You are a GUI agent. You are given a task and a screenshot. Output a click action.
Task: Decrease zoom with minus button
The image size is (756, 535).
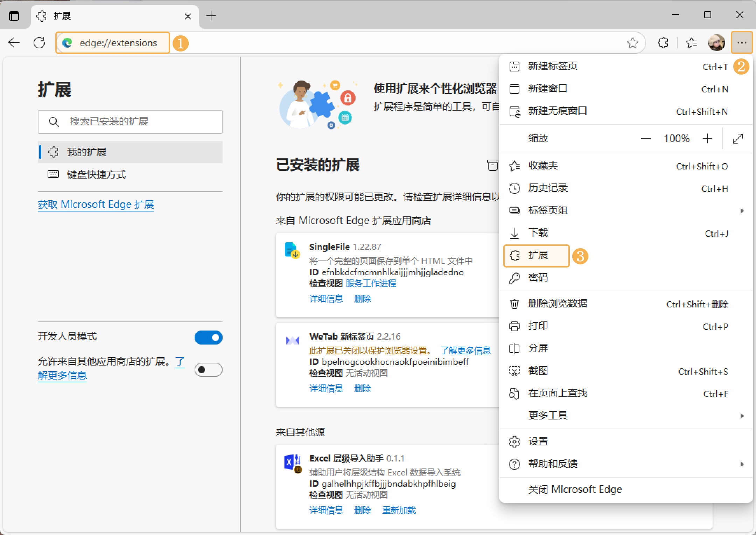click(x=646, y=138)
